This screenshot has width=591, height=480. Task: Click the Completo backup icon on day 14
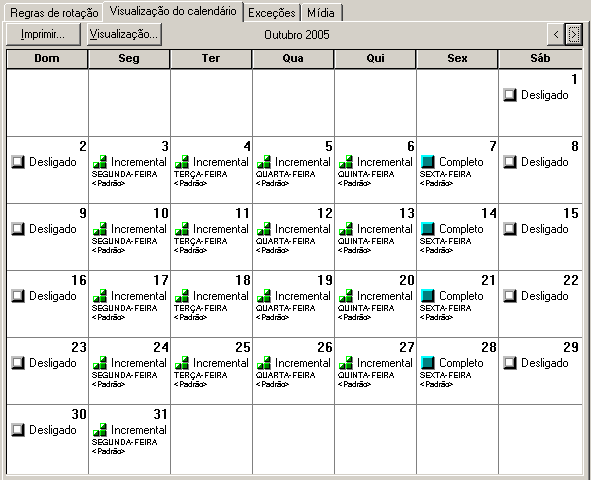tap(428, 229)
